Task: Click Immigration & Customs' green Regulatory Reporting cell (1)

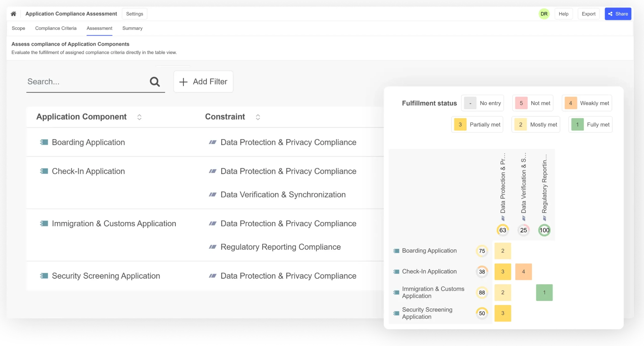Action: [544, 293]
